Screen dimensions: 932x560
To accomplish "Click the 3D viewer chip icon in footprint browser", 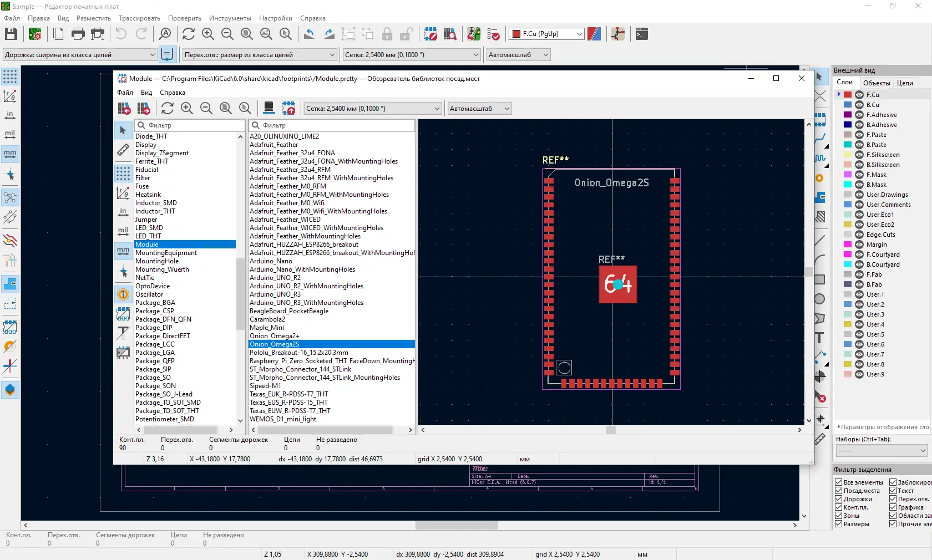I will coord(269,108).
